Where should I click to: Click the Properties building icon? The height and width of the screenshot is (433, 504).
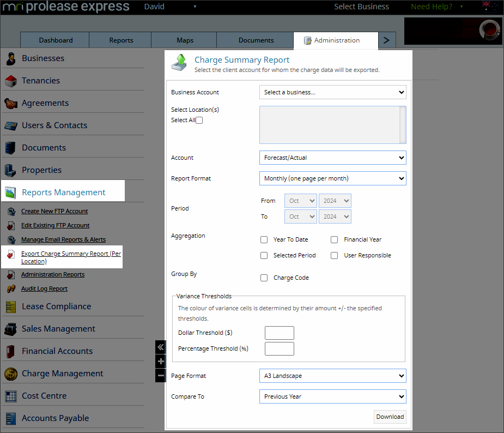click(x=10, y=170)
